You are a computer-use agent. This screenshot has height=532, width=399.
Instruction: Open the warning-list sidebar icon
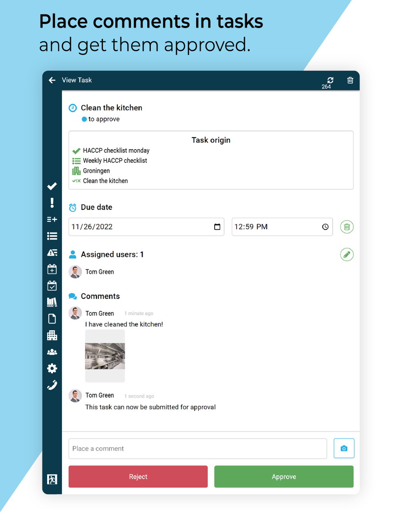coord(52,252)
